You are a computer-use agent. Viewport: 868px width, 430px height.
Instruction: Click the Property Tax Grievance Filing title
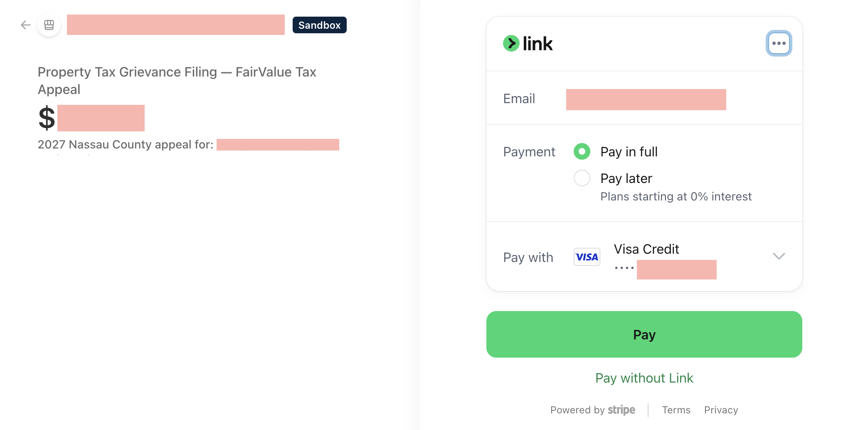click(177, 81)
